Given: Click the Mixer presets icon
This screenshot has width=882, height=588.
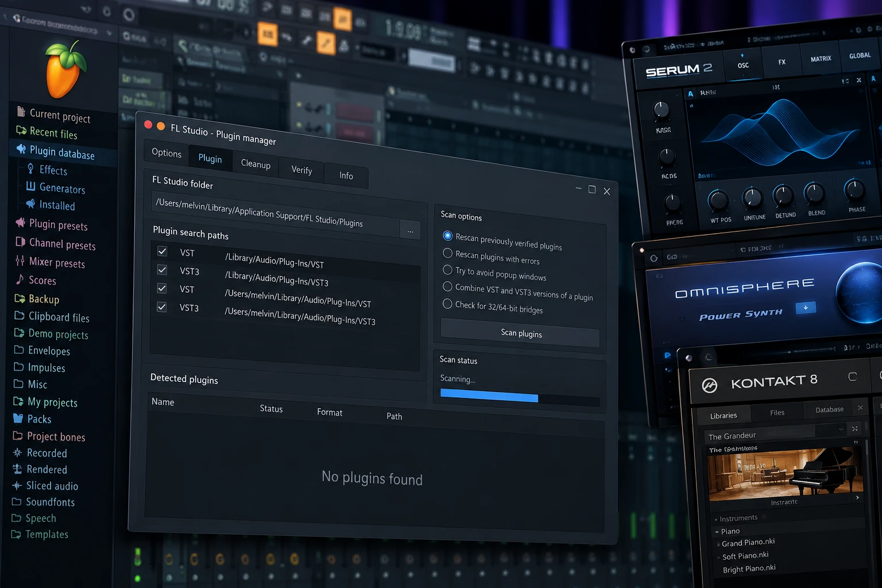Looking at the screenshot, I should point(20,261).
